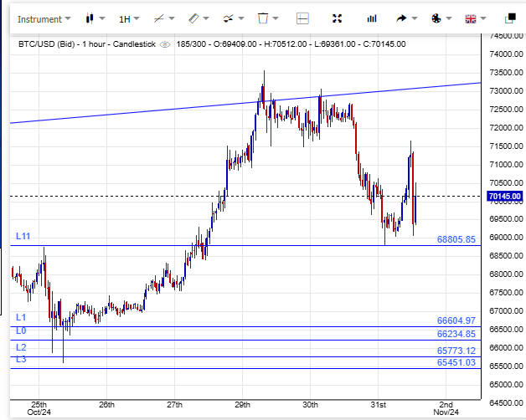Click the O:69409.00 open value in header
Viewport: 526px width, 420px height.
pos(235,44)
